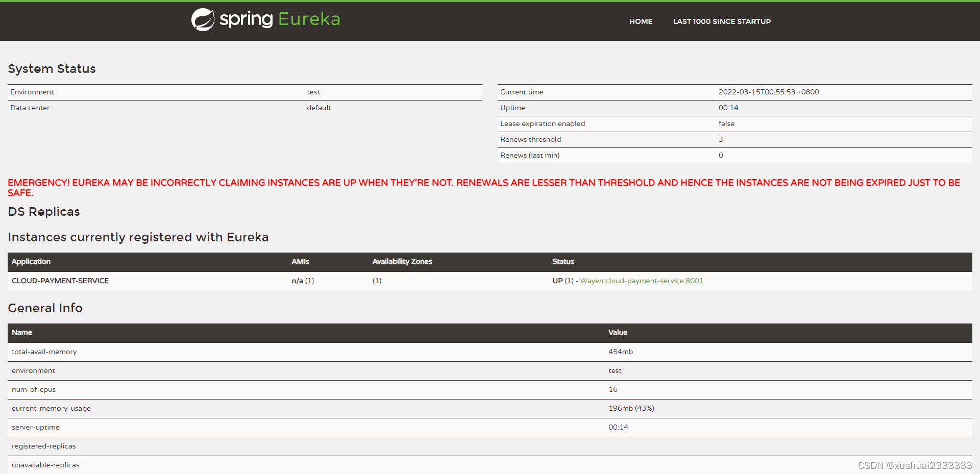Viewport: 980px width, 474px height.
Task: Select the Uptime value 00:14 in System Status
Action: pyautogui.click(x=728, y=108)
